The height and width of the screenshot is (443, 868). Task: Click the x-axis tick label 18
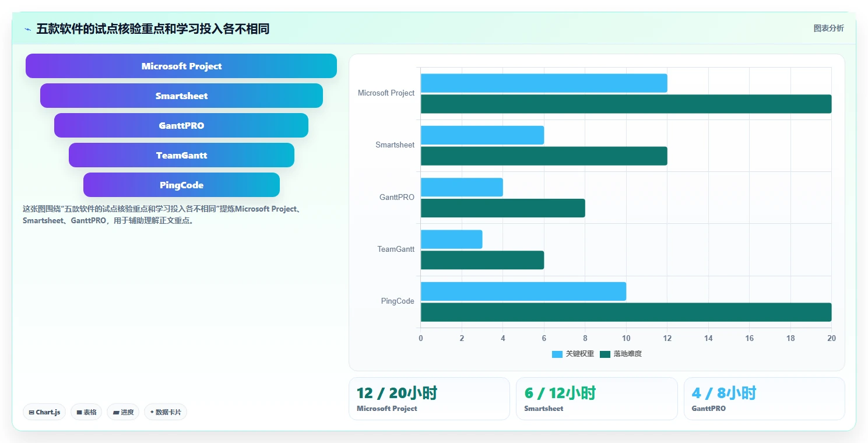(790, 338)
